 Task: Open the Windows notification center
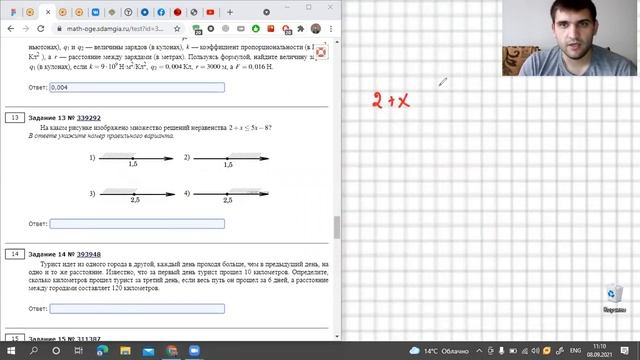click(x=624, y=351)
